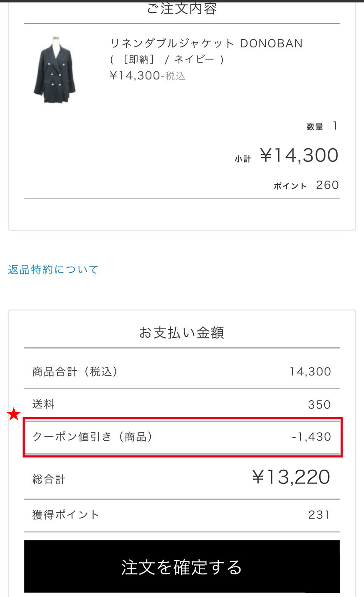Select the クーポン値引き（商品） label

tap(93, 437)
